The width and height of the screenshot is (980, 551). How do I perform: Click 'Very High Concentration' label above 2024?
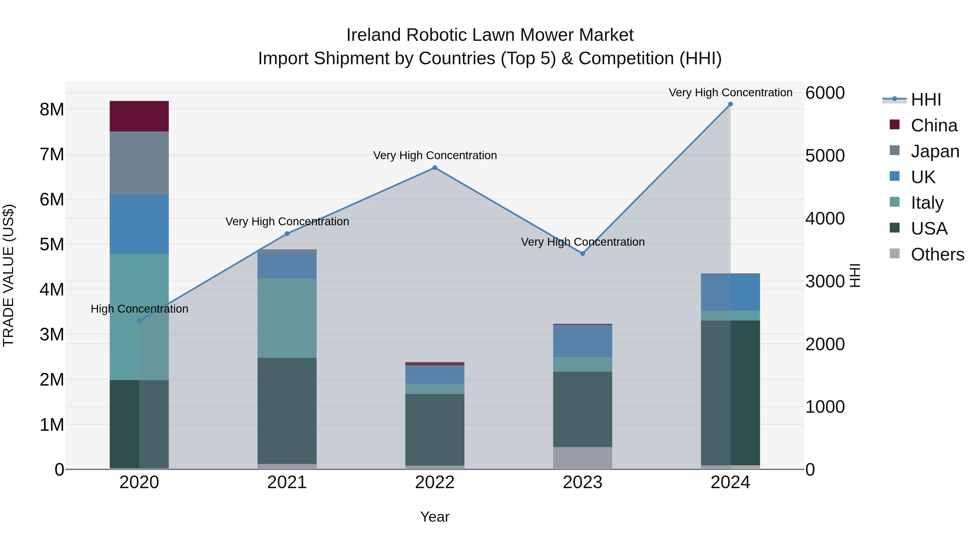[x=730, y=93]
